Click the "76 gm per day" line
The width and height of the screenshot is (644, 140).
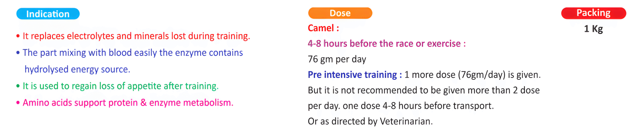tap(337, 59)
